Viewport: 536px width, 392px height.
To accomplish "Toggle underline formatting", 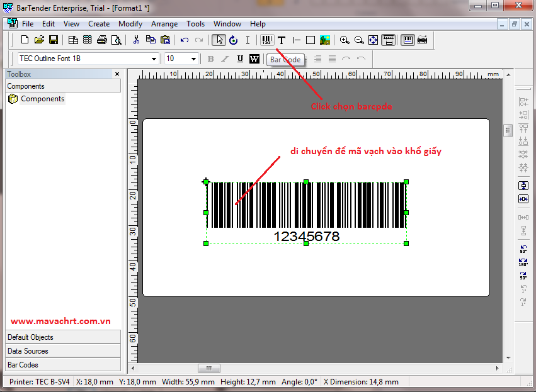I will tap(241, 59).
